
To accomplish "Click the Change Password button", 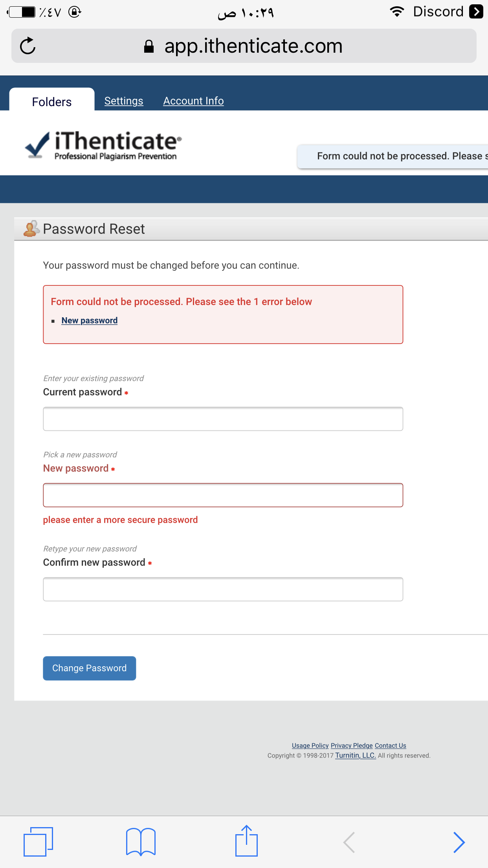I will click(90, 668).
